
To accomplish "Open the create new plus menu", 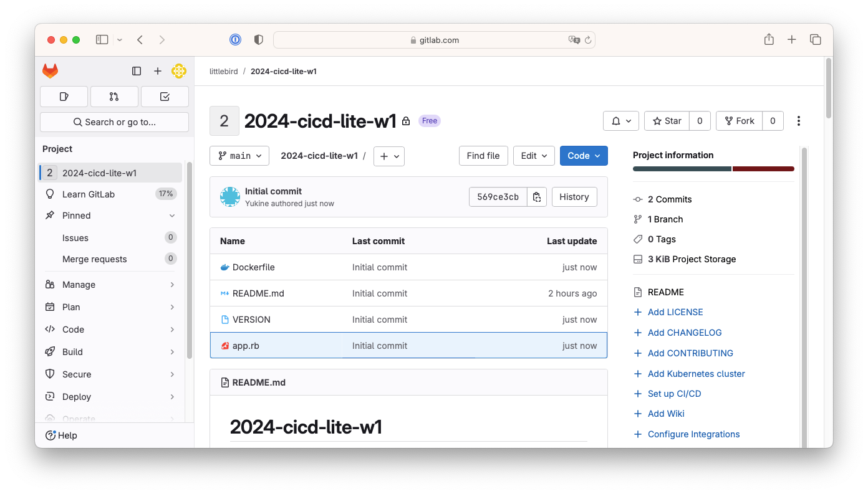I will (158, 71).
